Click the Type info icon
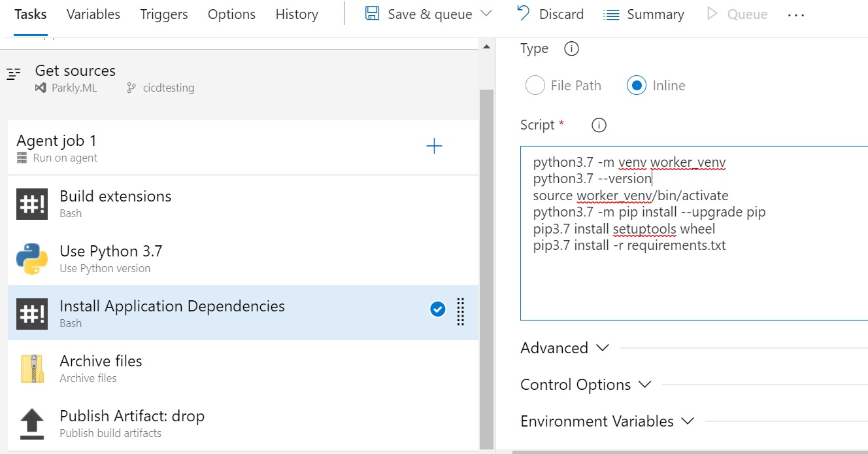868x454 pixels. point(571,49)
